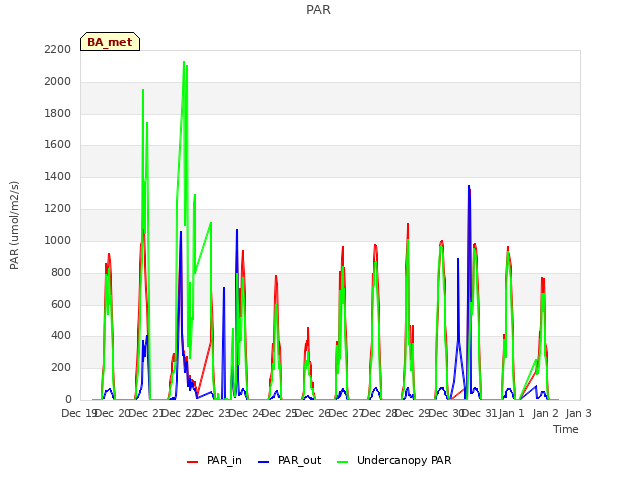Click the PAR (umol/m2/s) y-axis label

[x=14, y=225]
